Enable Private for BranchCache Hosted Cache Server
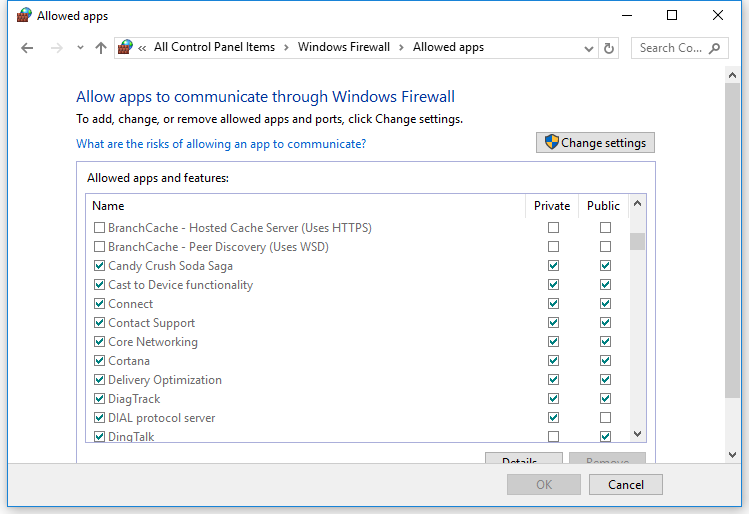The image size is (749, 514). coord(553,227)
